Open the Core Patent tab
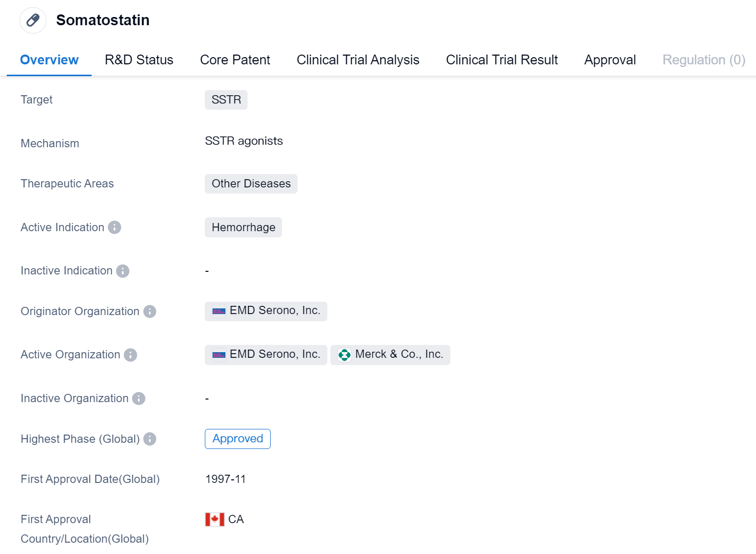 [x=235, y=60]
